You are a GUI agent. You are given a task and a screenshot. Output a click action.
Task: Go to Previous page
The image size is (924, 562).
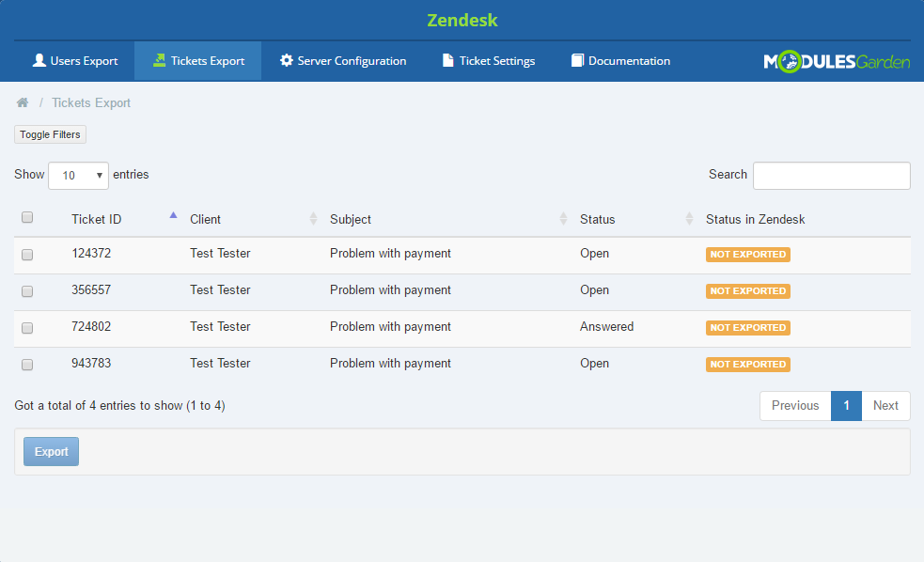795,406
